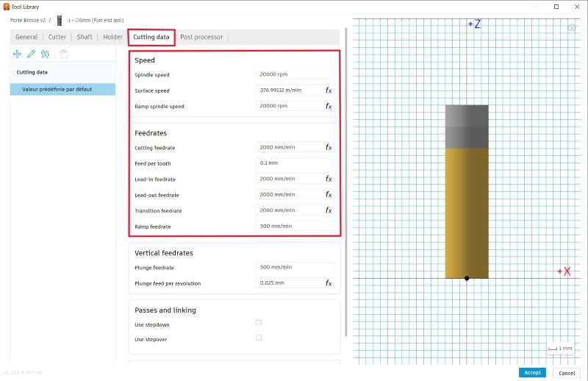Click the Tool Library app icon

[x=6, y=7]
